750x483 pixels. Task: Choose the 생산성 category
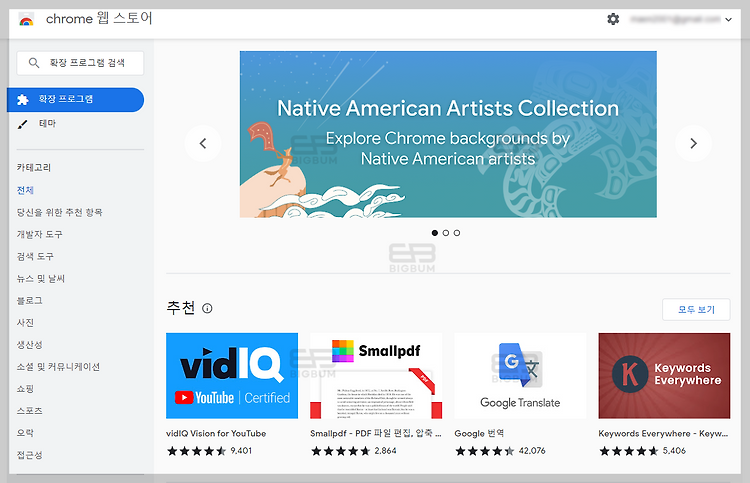pyautogui.click(x=30, y=344)
